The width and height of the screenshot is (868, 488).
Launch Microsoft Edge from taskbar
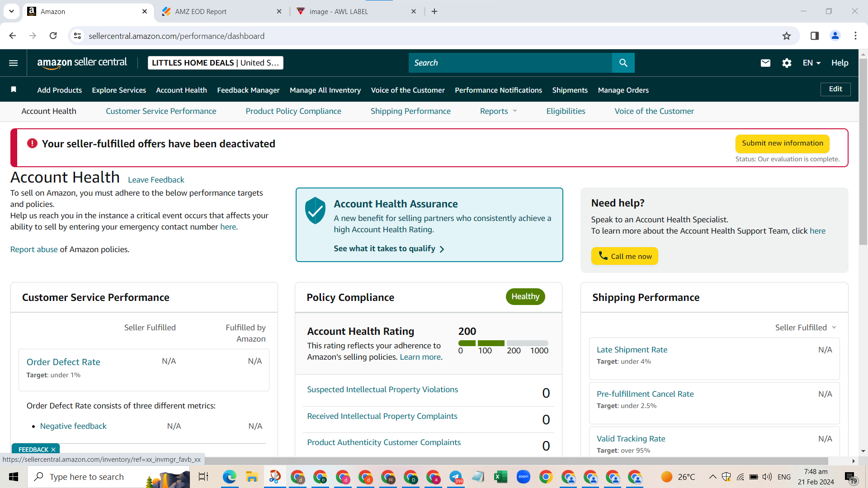229,477
